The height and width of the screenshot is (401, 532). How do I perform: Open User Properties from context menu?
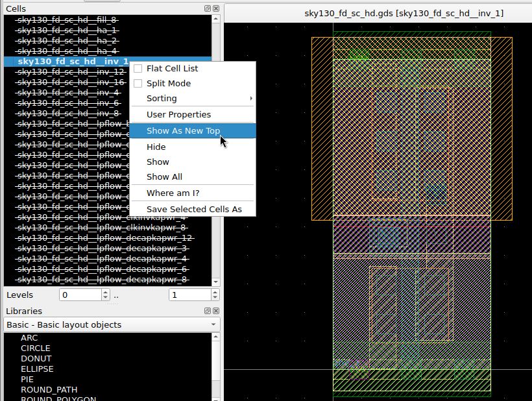(178, 114)
